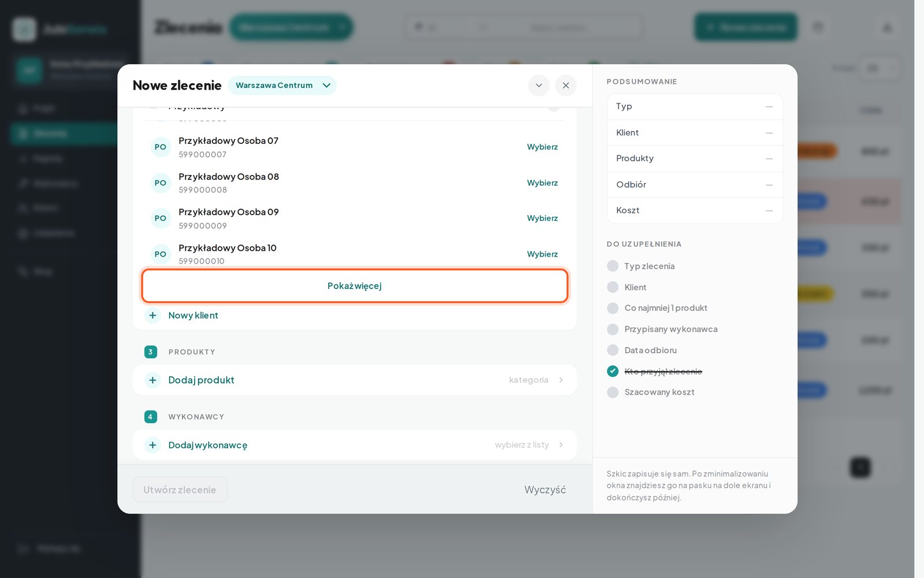924x578 pixels.
Task: Click the plus icon beside Dodaj wykonawcę
Action: click(x=152, y=445)
